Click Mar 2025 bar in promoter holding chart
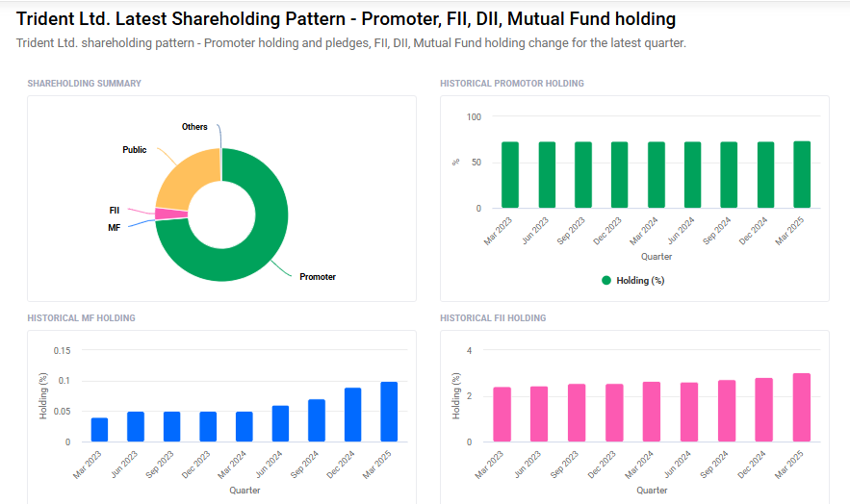 coord(802,174)
